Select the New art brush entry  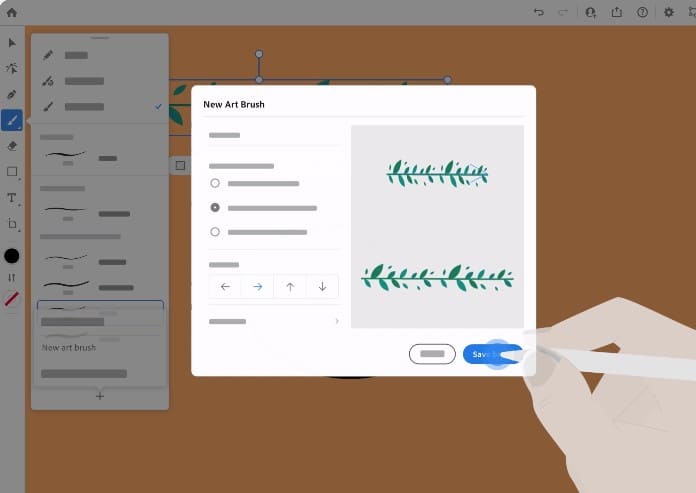point(70,348)
